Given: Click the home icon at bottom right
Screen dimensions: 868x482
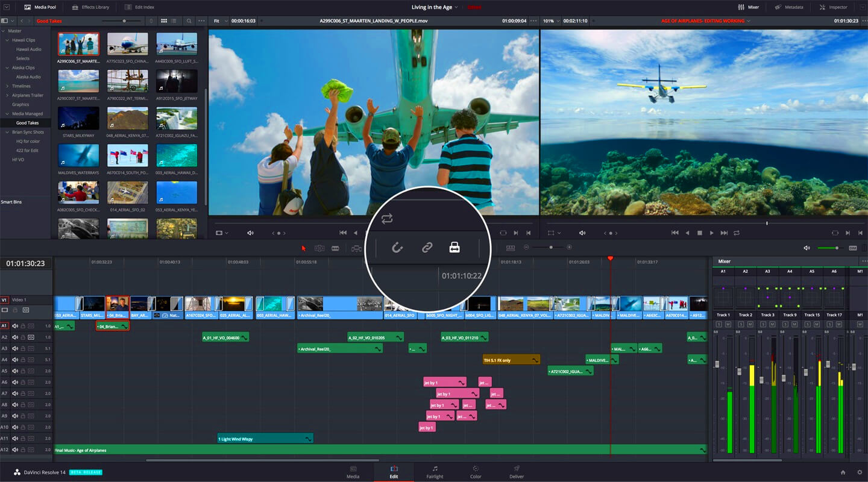Looking at the screenshot, I should [x=843, y=472].
